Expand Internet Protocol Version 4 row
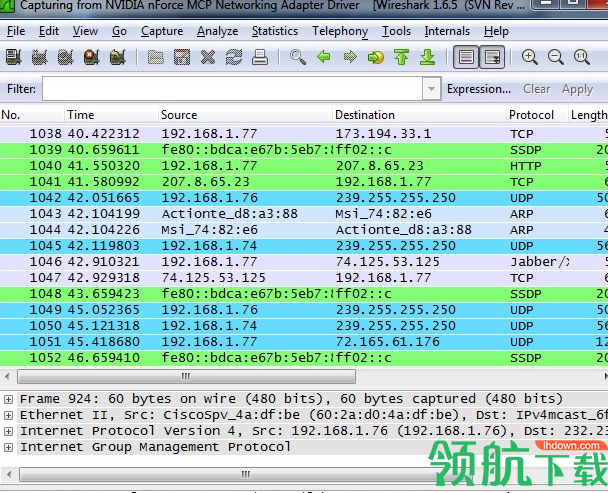The image size is (608, 493). [x=8, y=431]
